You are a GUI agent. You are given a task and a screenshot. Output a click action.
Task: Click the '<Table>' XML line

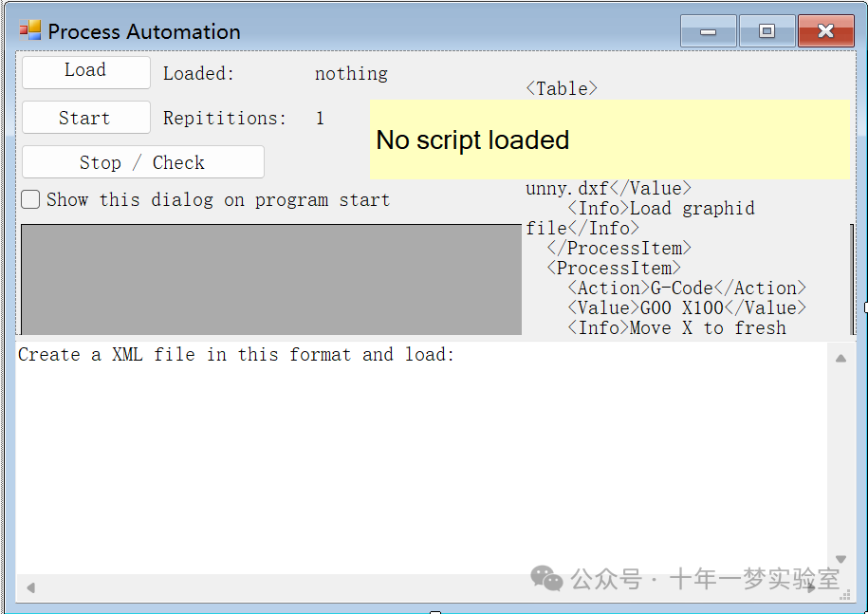(562, 88)
